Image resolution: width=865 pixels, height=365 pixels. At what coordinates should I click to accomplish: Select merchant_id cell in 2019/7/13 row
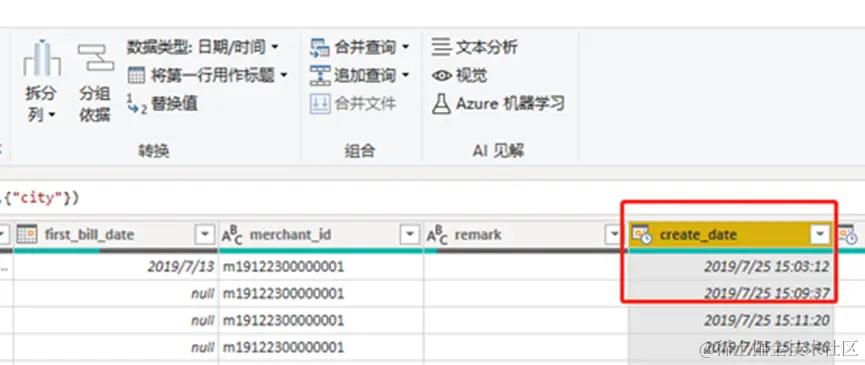click(x=321, y=267)
